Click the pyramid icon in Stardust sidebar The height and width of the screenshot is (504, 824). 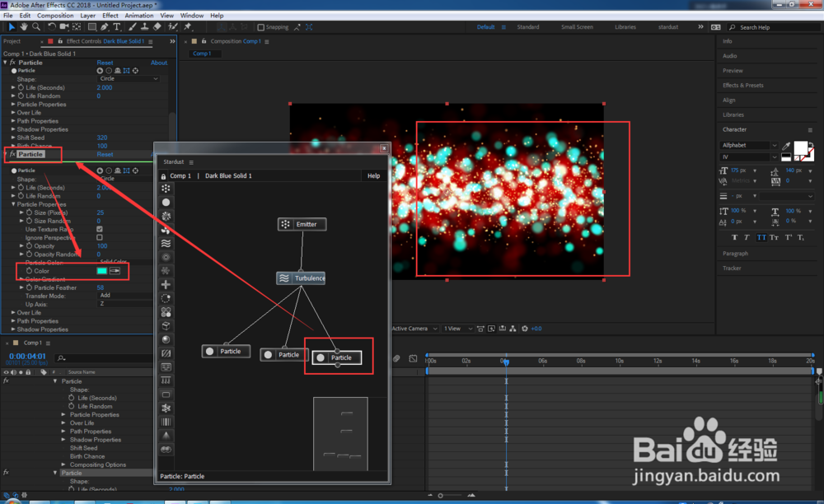(x=166, y=435)
